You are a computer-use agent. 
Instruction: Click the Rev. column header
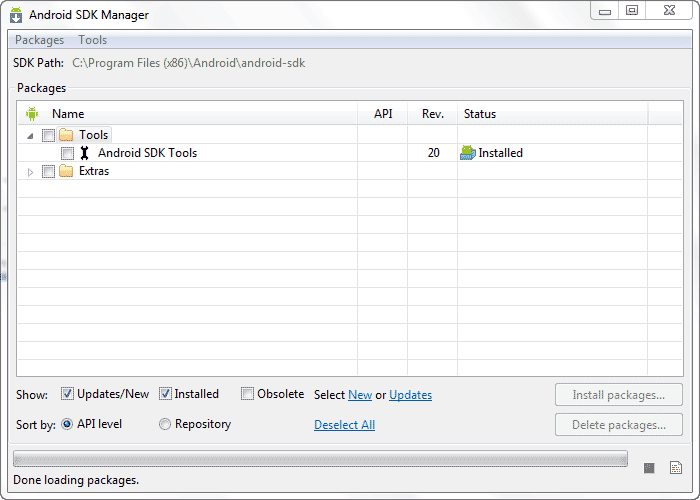click(x=433, y=114)
